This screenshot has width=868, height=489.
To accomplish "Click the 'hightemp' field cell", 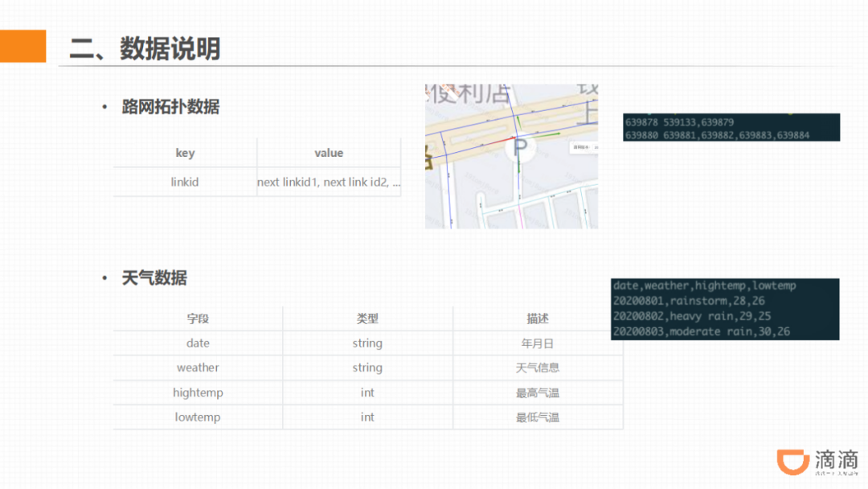I will coord(199,392).
